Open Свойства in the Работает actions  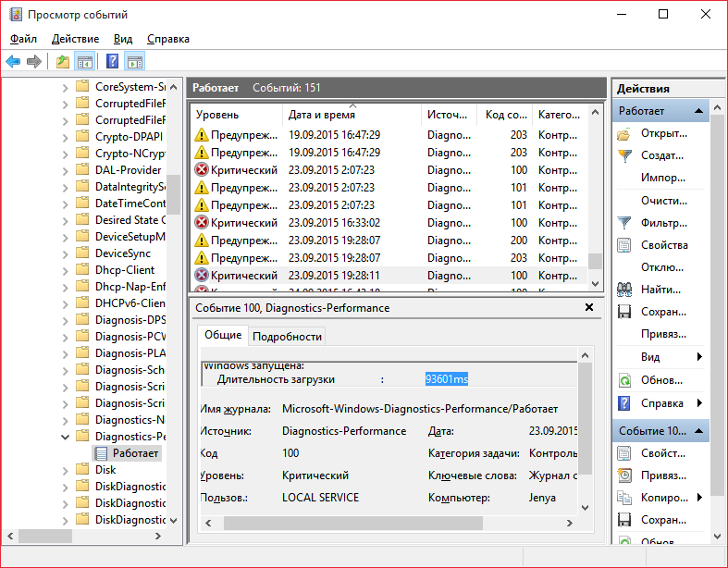[x=664, y=245]
